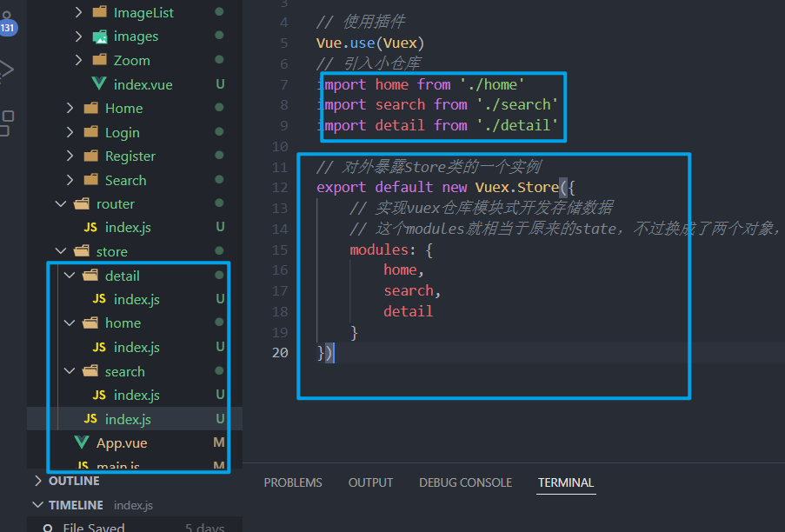Click the Login folder icon
The height and width of the screenshot is (532, 785).
pos(91,131)
